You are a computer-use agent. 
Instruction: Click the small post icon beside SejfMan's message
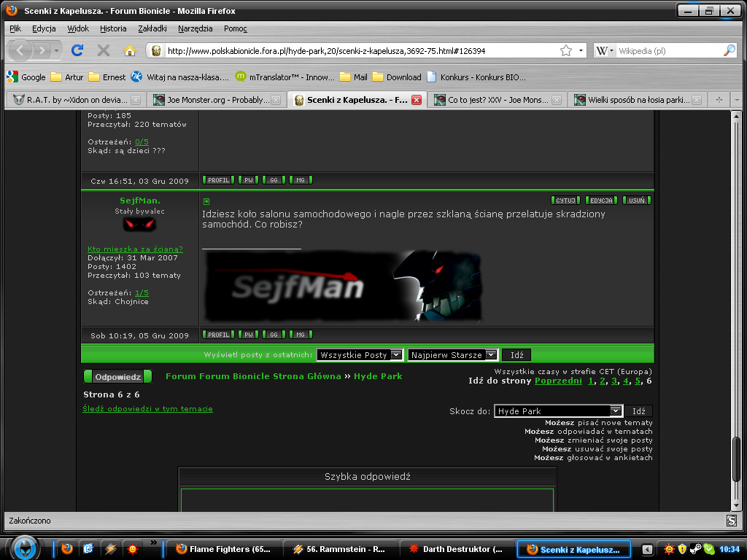tap(206, 201)
